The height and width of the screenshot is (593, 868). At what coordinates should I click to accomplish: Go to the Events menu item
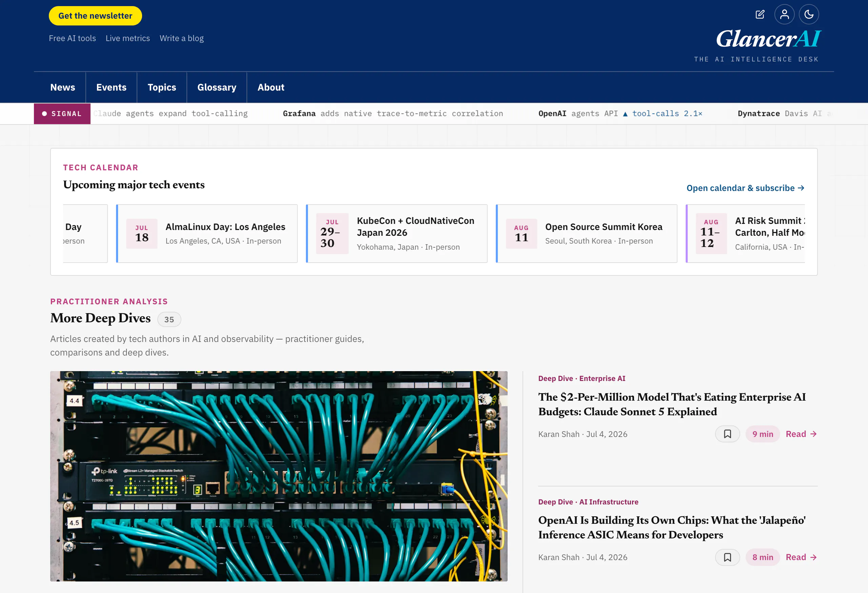(111, 87)
